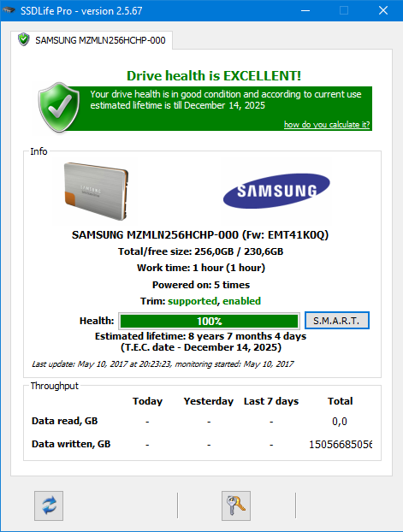Open 'how do you calculate it?' link
403x532 pixels.
tap(327, 125)
